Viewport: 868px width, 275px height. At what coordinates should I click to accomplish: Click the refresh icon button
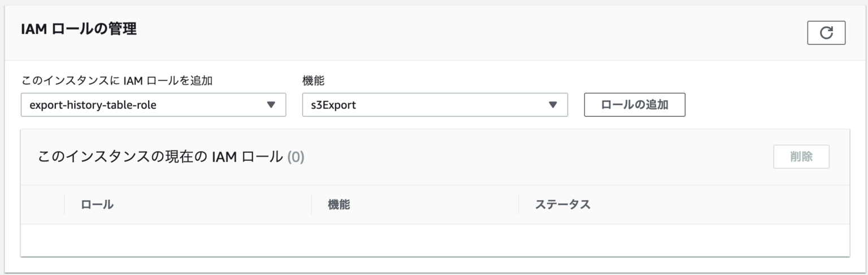tap(826, 33)
